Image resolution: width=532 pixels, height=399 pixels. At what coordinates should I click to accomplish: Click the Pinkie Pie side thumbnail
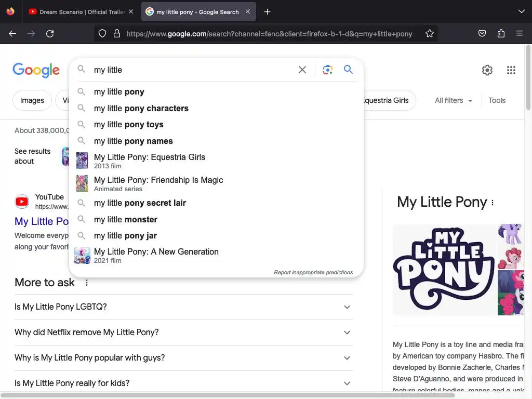click(511, 259)
